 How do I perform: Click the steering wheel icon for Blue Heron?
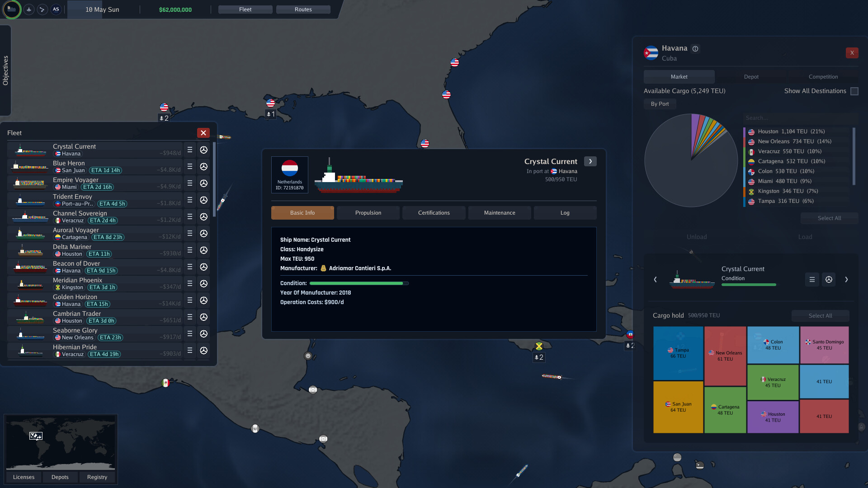(204, 167)
